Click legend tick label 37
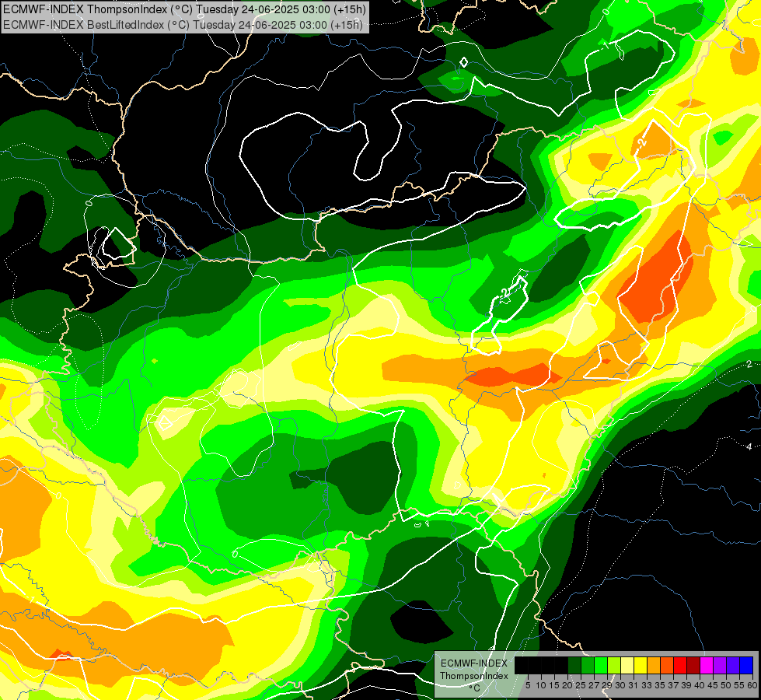This screenshot has width=761, height=700. tap(674, 685)
